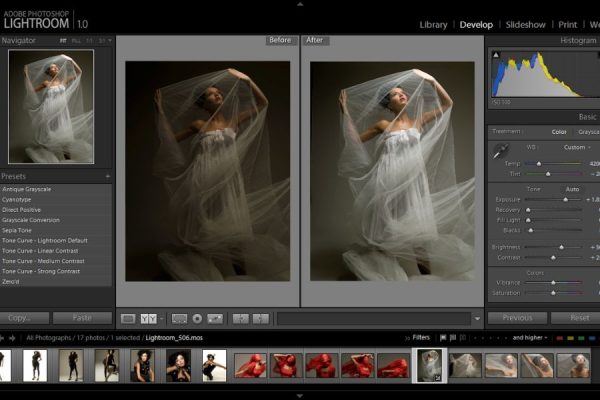This screenshot has height=400, width=600.
Task: Switch to the Library module
Action: click(433, 24)
